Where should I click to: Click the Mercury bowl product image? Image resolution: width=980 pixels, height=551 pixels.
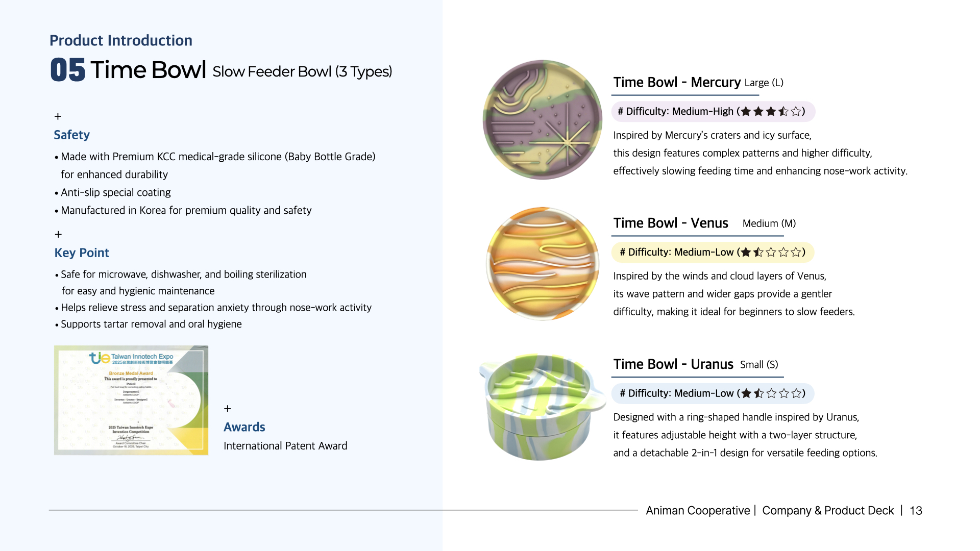pyautogui.click(x=542, y=120)
